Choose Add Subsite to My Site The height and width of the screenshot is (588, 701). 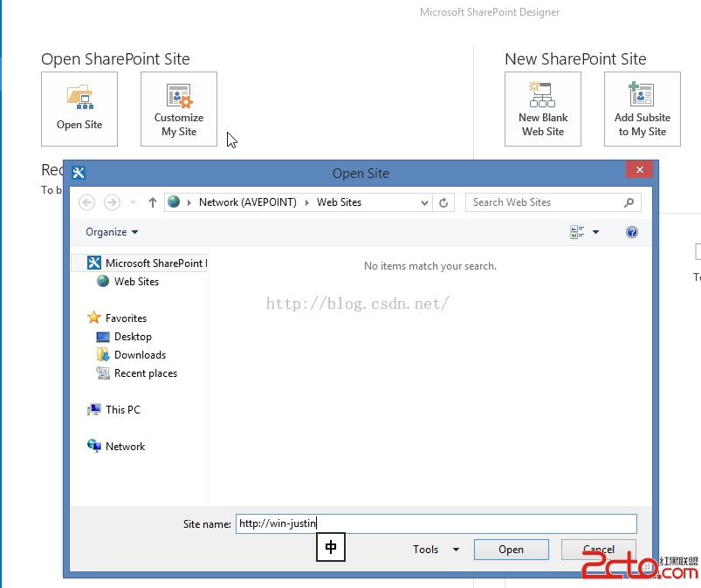click(642, 109)
